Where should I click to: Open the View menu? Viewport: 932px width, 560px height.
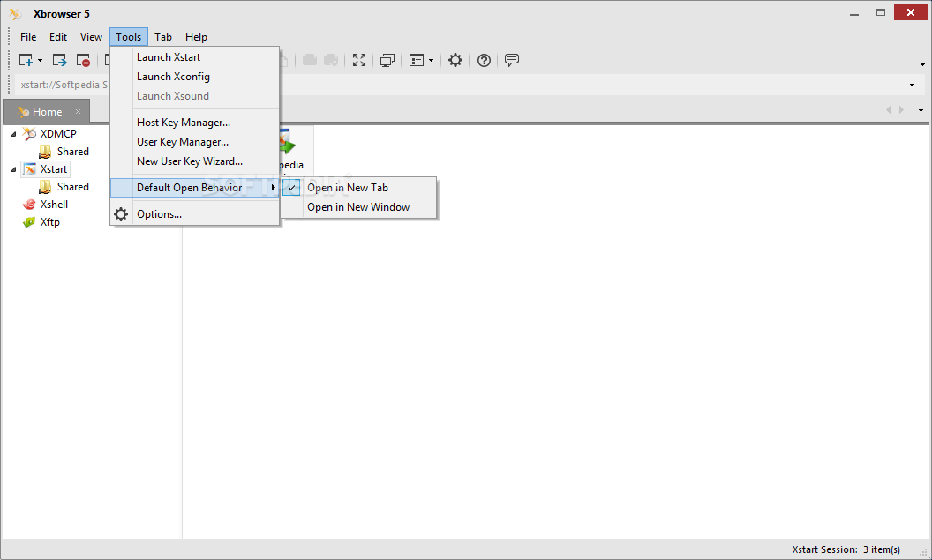pos(91,37)
